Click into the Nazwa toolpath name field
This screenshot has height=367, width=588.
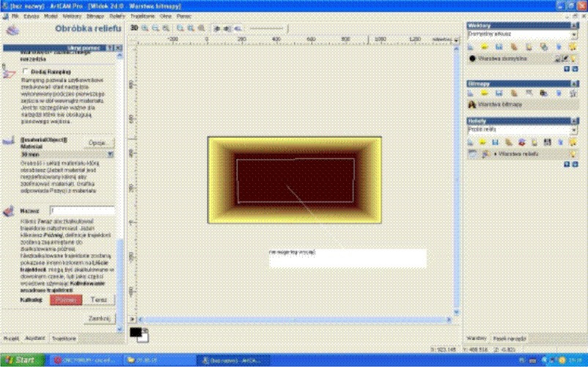pyautogui.click(x=83, y=211)
